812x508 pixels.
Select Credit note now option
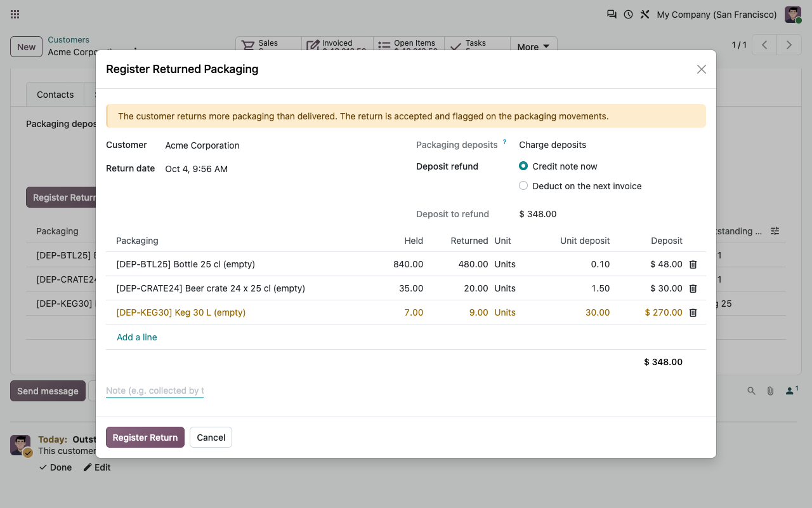(523, 166)
